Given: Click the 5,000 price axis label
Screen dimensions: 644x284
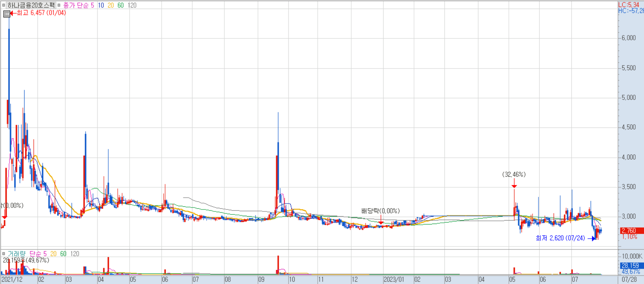Looking at the screenshot, I should [x=629, y=97].
